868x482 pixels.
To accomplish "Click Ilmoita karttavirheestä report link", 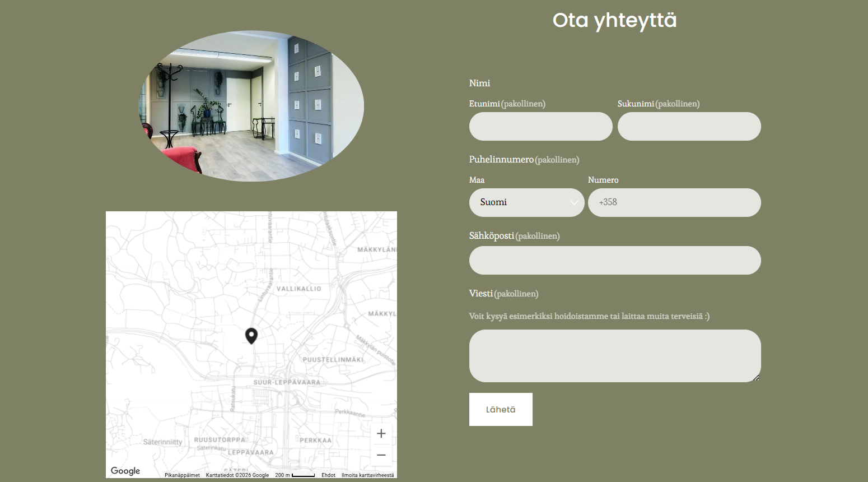I will pyautogui.click(x=367, y=475).
